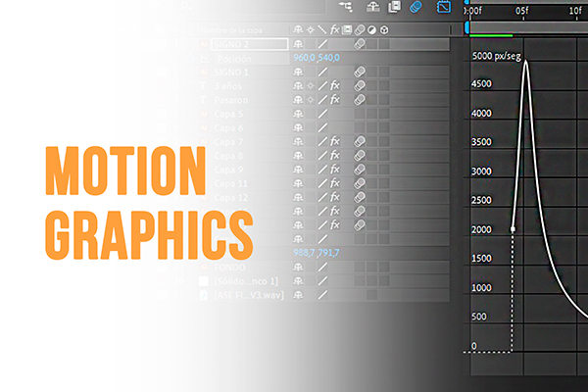Enable motion blur box on Capa 5 layer
The width and height of the screenshot is (588, 392).
point(360,114)
